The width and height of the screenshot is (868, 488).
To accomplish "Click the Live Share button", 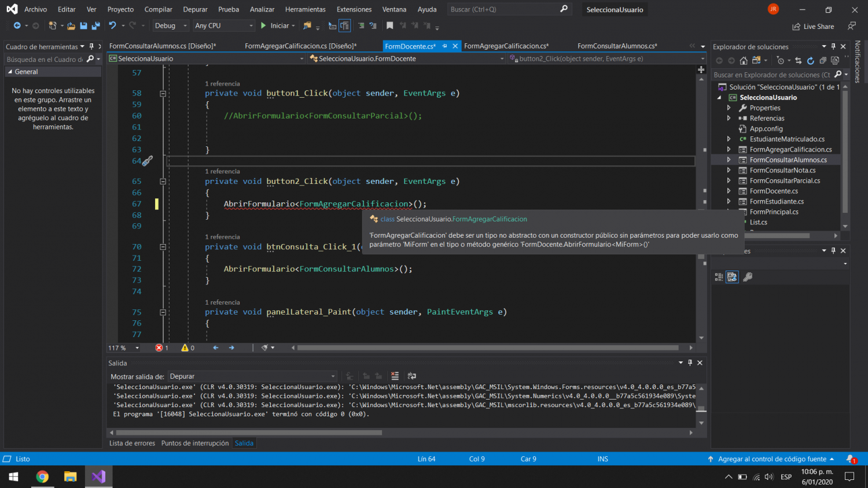I will click(x=813, y=26).
